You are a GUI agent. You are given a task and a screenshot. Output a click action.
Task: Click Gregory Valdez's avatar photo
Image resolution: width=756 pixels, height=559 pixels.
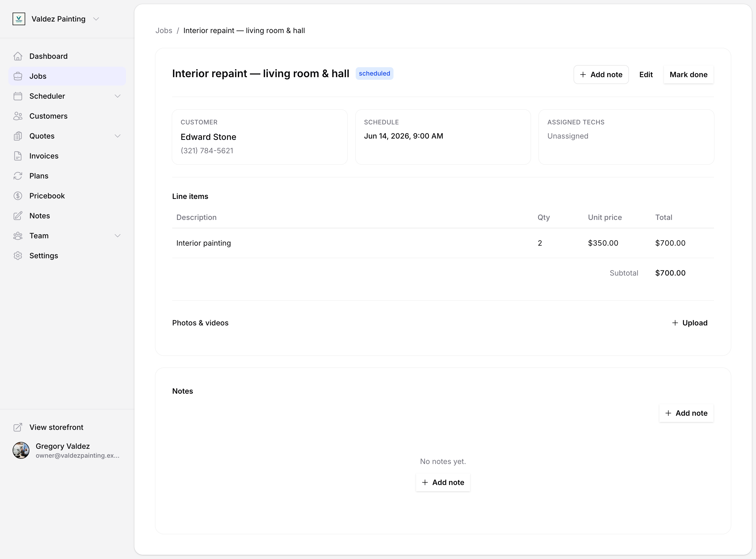[x=21, y=450]
